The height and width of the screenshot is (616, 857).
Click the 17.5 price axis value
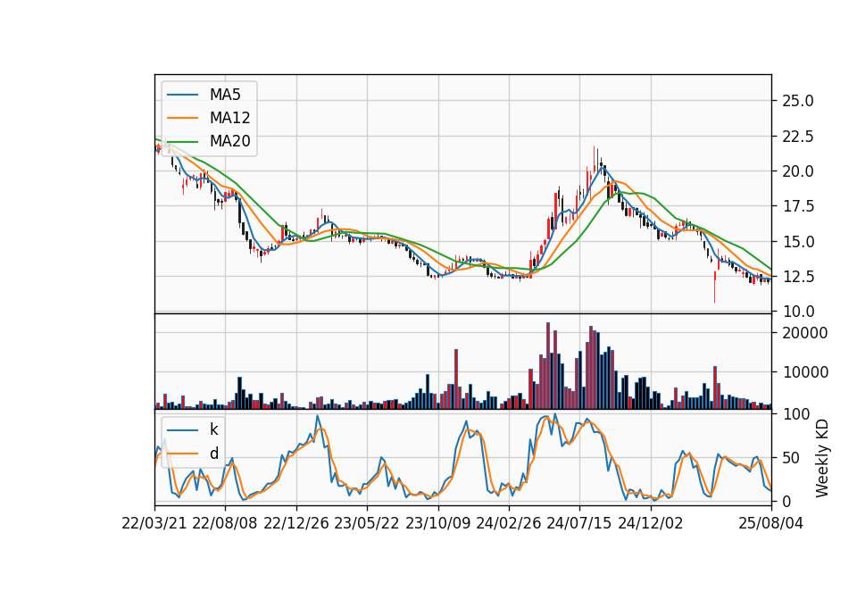click(797, 206)
